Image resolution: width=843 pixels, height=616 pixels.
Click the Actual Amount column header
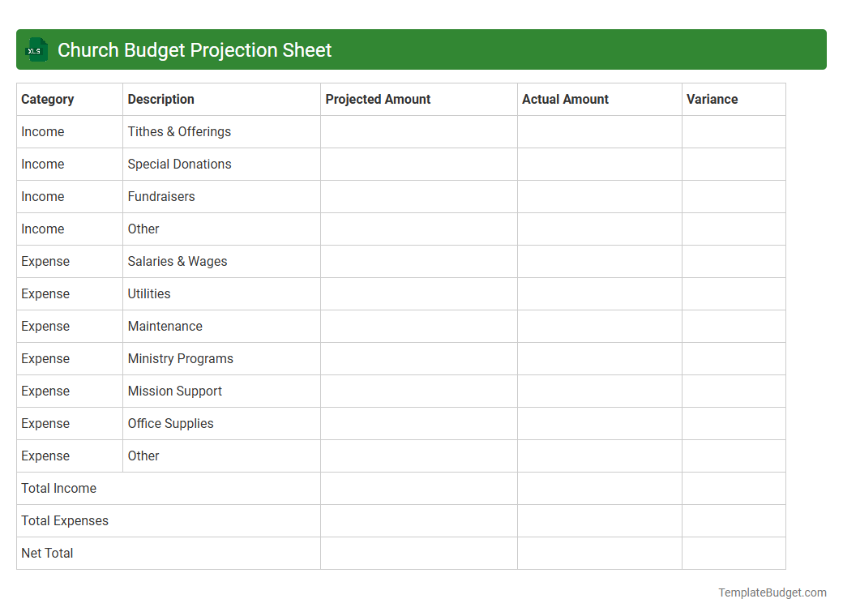point(565,99)
